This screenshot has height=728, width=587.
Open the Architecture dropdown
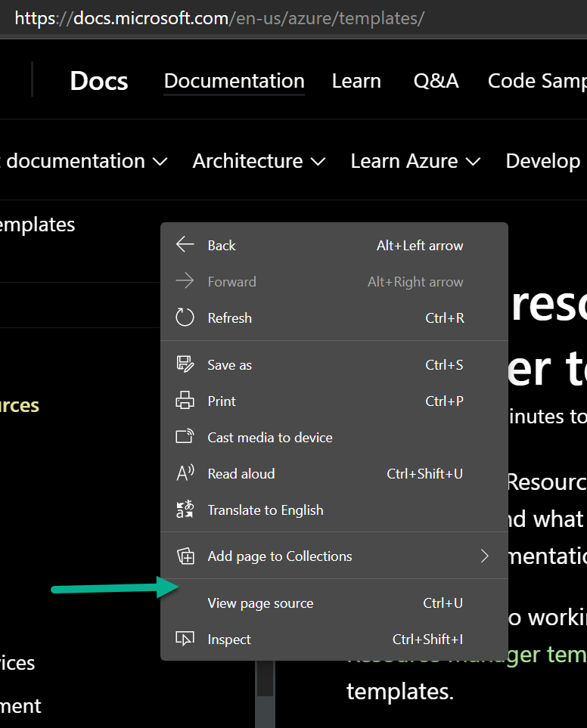click(259, 161)
